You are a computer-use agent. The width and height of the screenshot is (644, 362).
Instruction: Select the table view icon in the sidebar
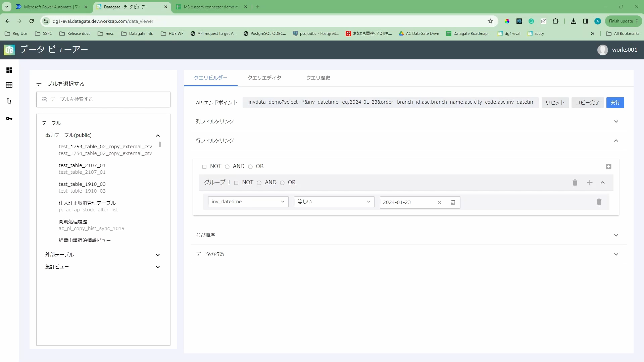[9, 85]
